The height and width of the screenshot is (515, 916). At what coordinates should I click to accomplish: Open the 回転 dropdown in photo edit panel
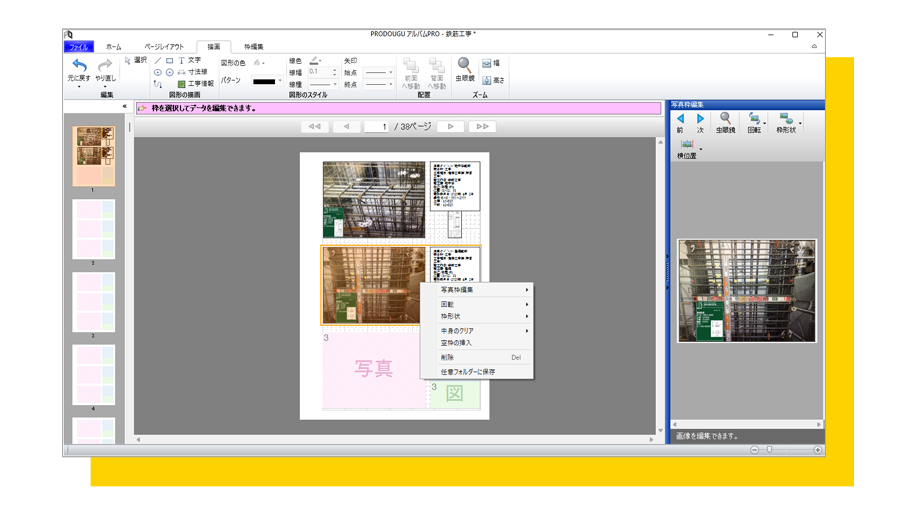pos(766,123)
